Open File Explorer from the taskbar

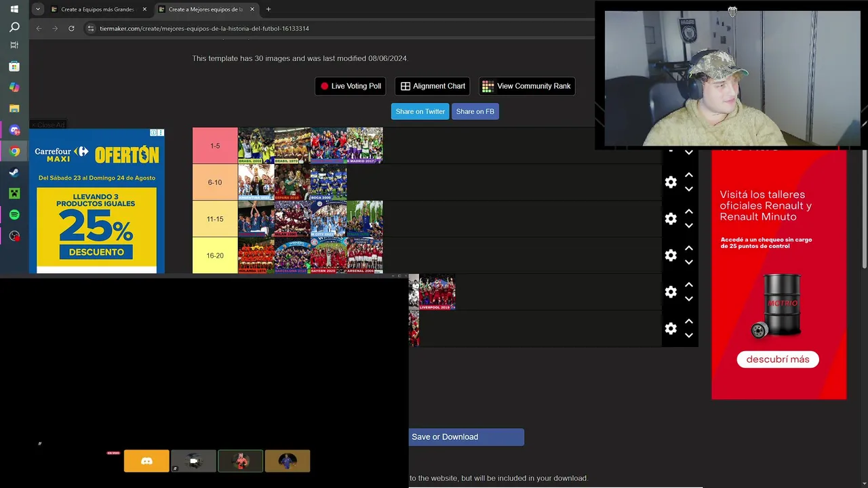tap(14, 108)
